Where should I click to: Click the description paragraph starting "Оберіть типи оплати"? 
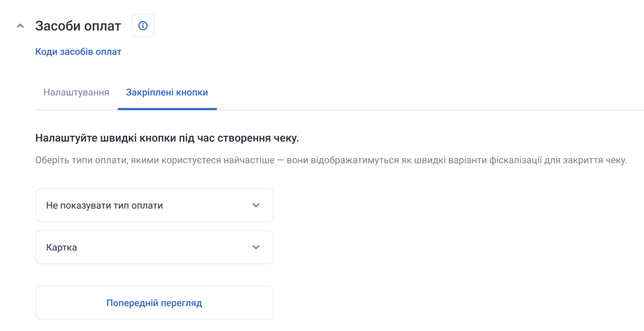click(331, 160)
